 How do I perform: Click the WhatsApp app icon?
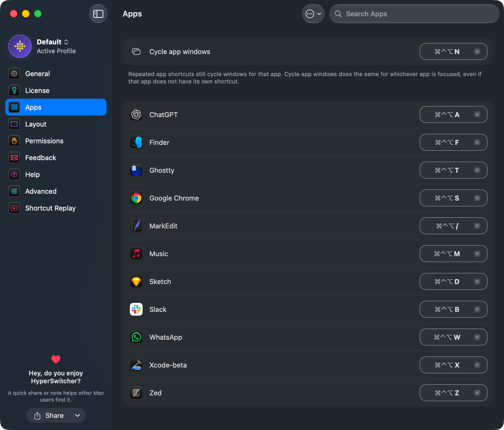[x=136, y=337]
